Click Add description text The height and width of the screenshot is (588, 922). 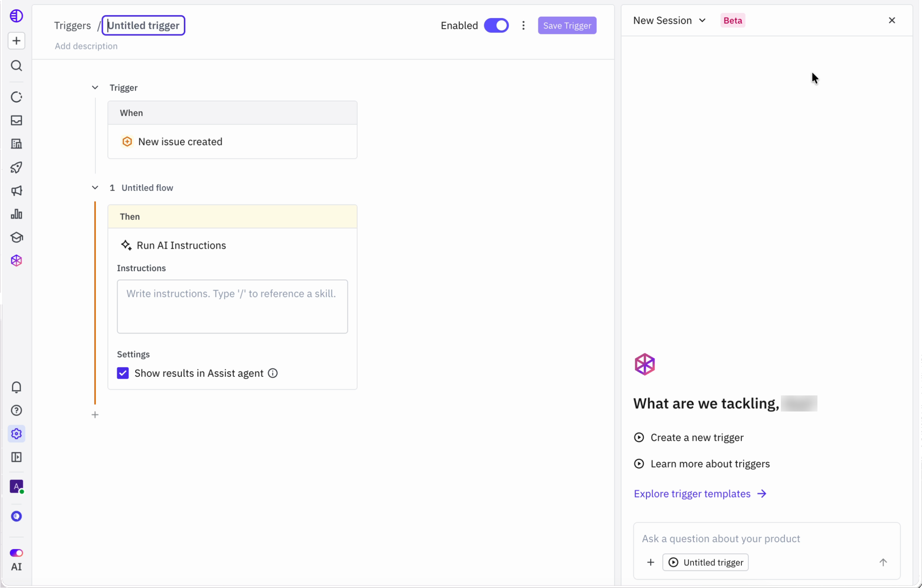[x=86, y=46]
